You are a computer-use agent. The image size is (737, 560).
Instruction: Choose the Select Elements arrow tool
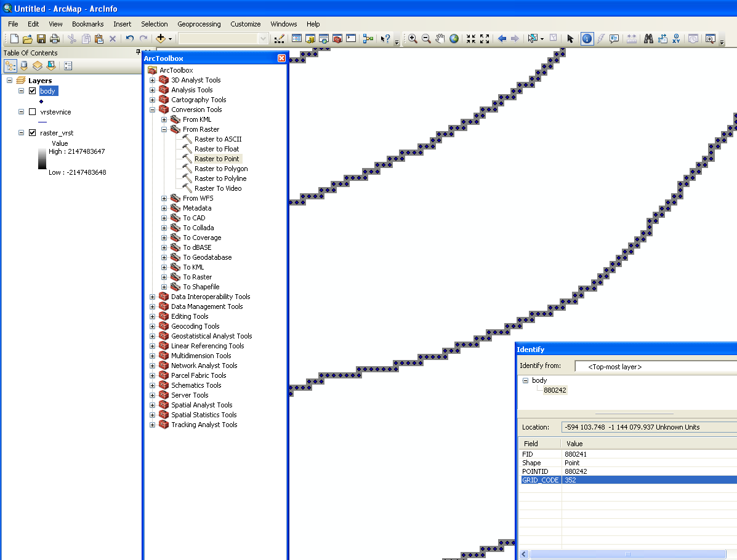click(x=570, y=39)
